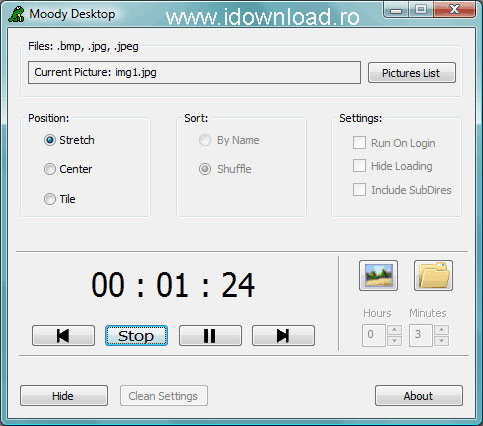Increase the Hours spinner value
The image size is (483, 426).
[394, 330]
